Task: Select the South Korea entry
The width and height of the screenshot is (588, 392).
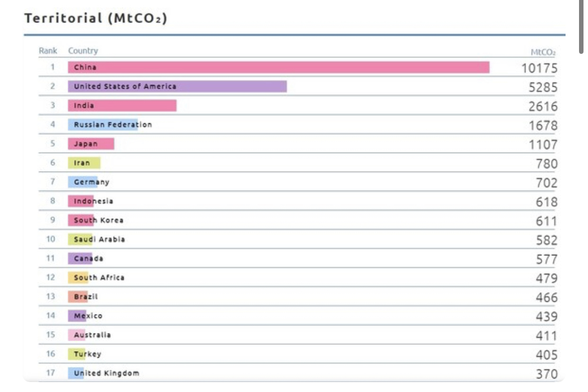Action: click(x=298, y=220)
